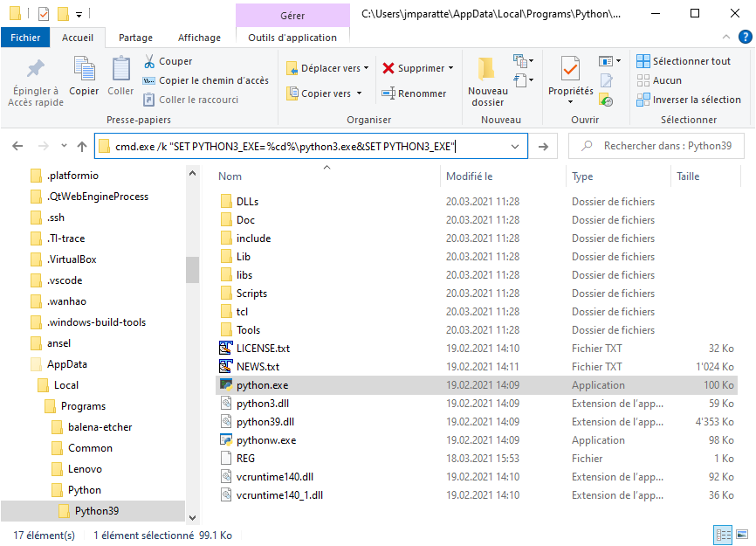
Task: Go back with the left arrow
Action: (17, 146)
